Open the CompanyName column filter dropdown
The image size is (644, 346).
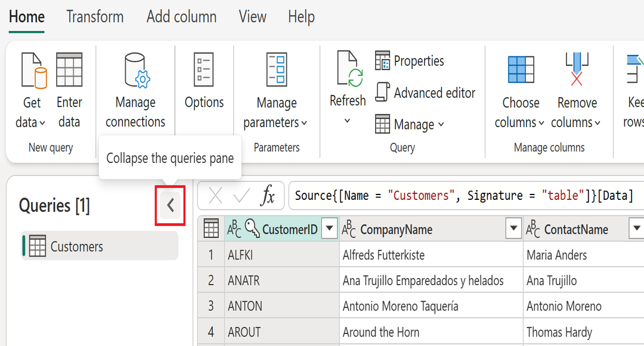(x=513, y=228)
